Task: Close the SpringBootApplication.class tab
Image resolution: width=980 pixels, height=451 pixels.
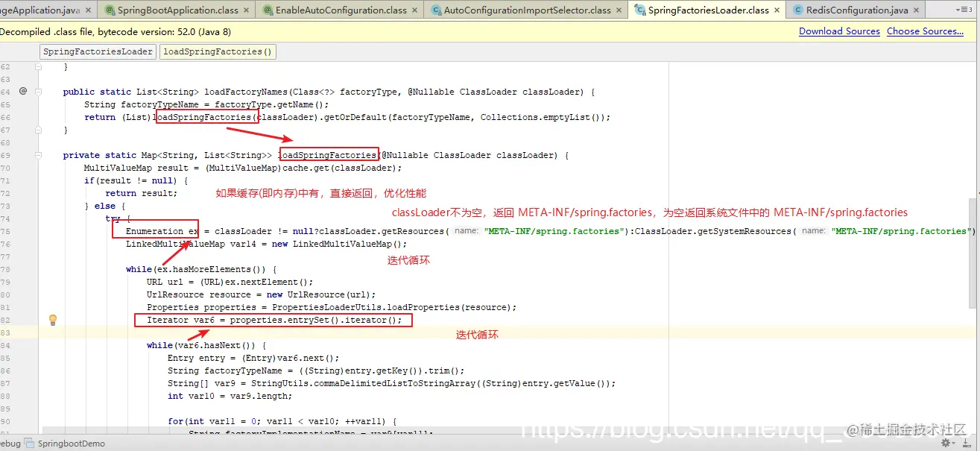Action: (x=245, y=10)
